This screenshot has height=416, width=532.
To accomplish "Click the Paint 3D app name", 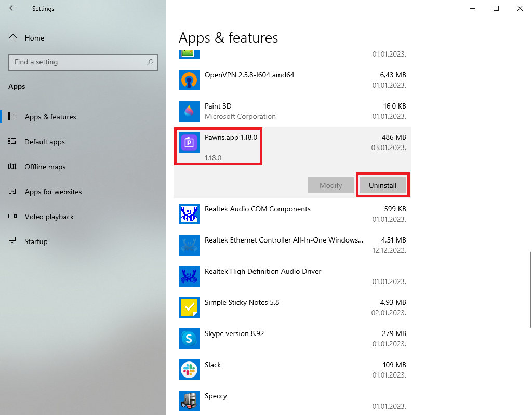I will (218, 106).
